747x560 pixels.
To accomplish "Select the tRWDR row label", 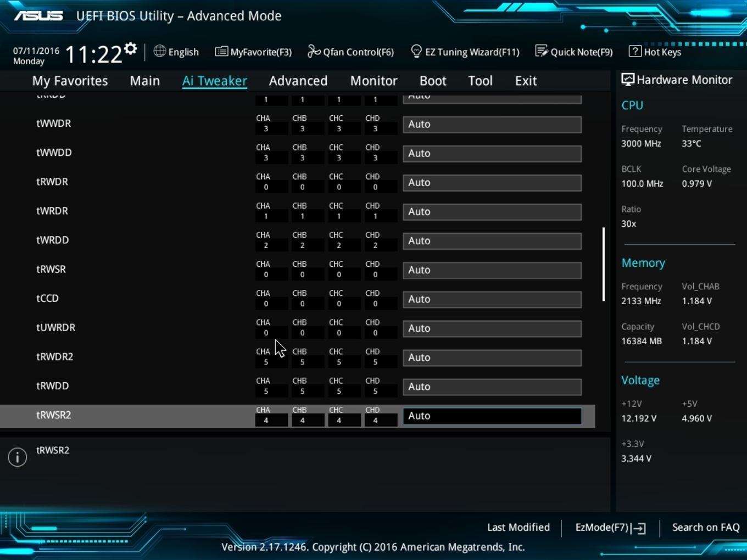I will point(52,182).
